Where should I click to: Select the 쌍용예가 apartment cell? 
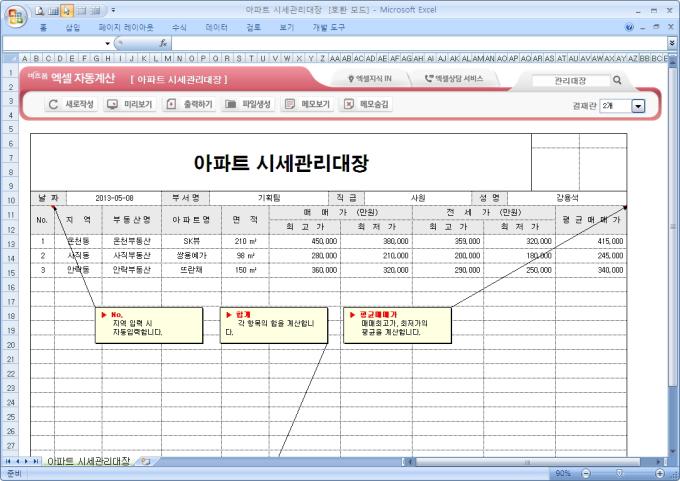(x=191, y=255)
